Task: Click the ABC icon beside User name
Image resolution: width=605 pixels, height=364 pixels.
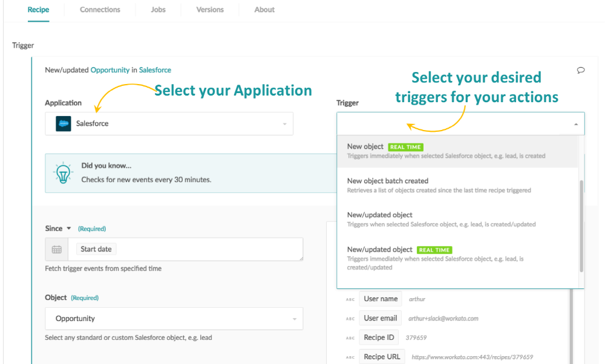Action: click(350, 299)
